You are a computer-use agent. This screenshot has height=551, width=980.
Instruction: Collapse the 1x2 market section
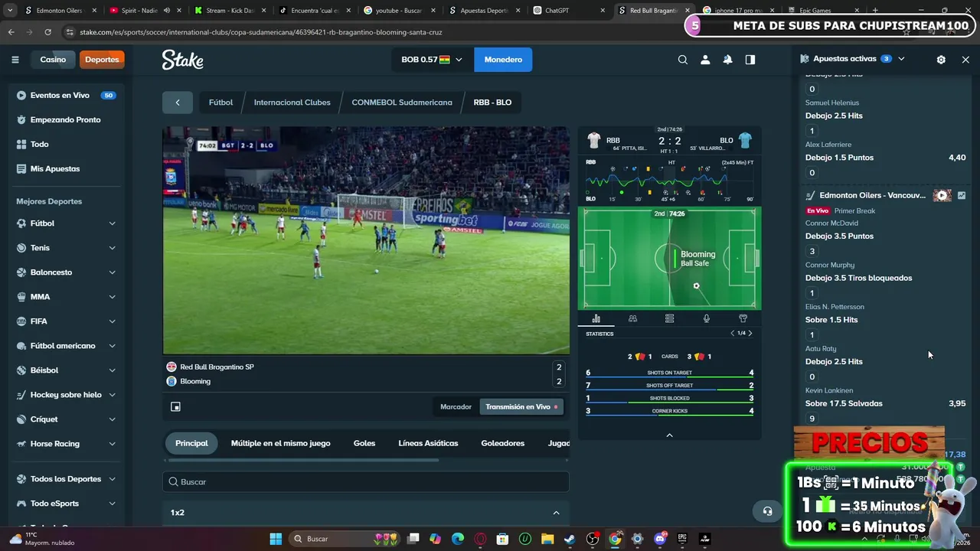556,513
